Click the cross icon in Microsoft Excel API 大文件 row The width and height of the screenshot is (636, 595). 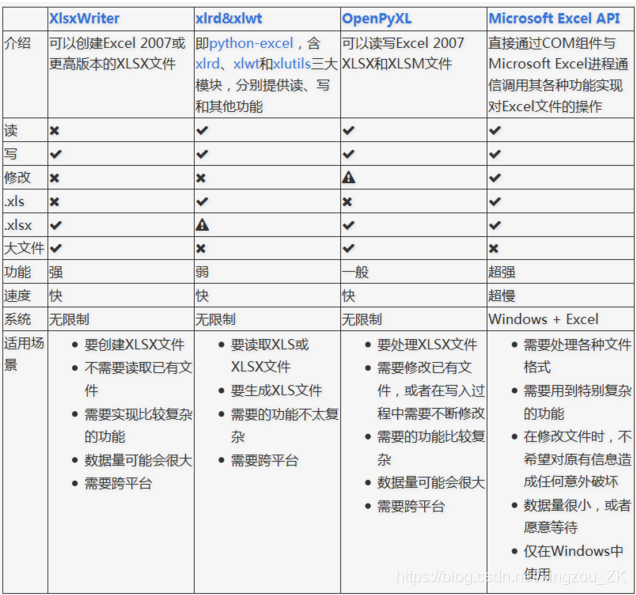click(x=494, y=248)
